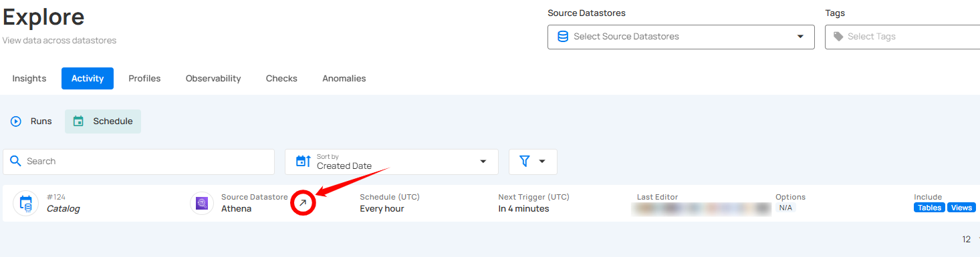Click the sort calendar icon

303,162
